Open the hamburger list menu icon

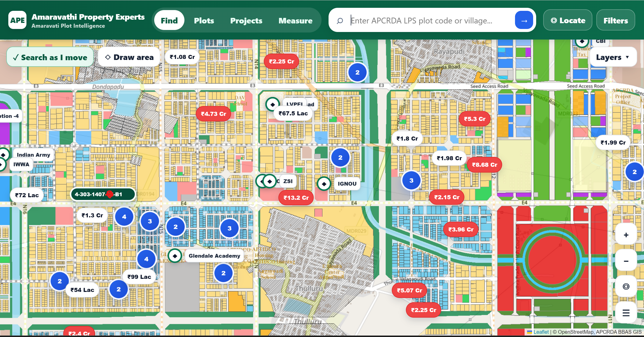point(626,313)
